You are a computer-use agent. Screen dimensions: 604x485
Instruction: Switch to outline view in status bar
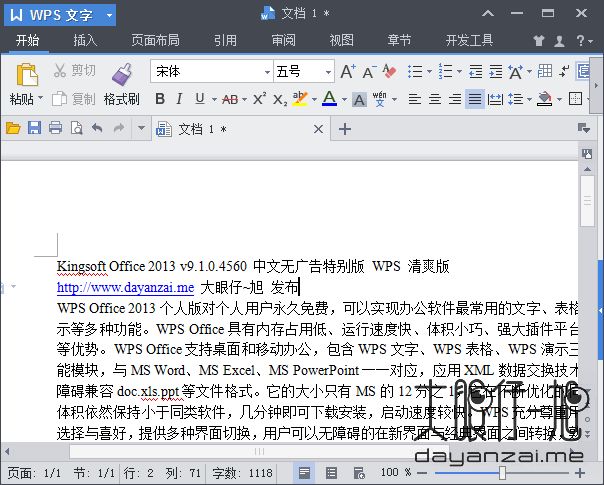(x=331, y=473)
